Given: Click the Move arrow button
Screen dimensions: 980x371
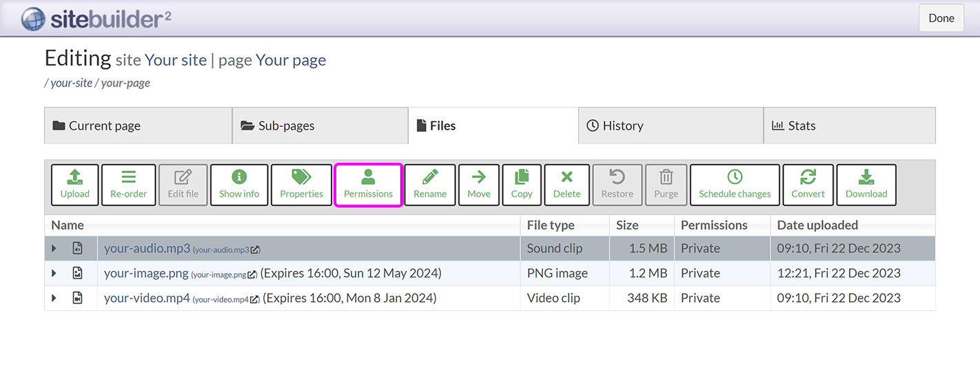Looking at the screenshot, I should point(479,185).
